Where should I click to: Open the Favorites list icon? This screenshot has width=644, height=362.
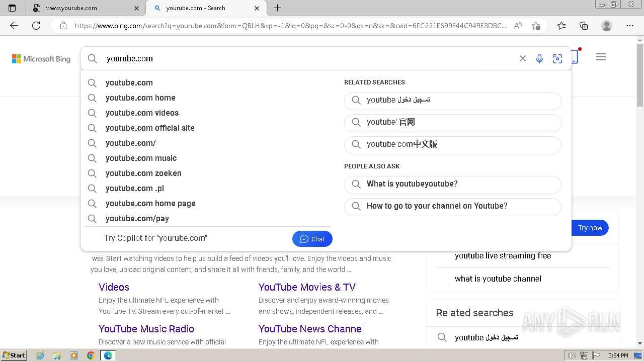point(561,26)
